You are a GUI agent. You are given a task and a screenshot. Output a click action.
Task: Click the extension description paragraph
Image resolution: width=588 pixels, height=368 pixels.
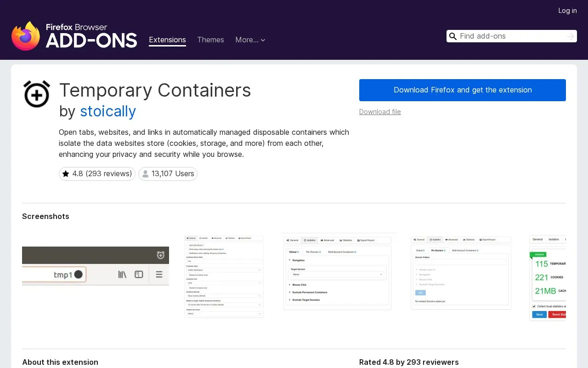pos(204,143)
